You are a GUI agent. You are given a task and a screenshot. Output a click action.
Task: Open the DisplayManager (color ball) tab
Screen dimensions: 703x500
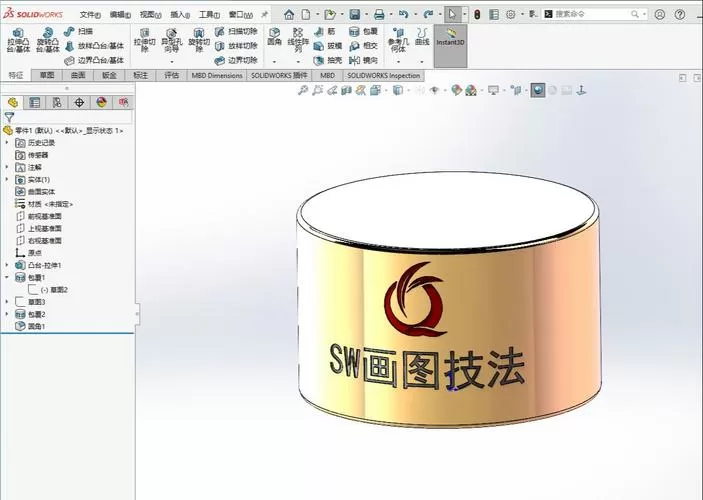(102, 103)
